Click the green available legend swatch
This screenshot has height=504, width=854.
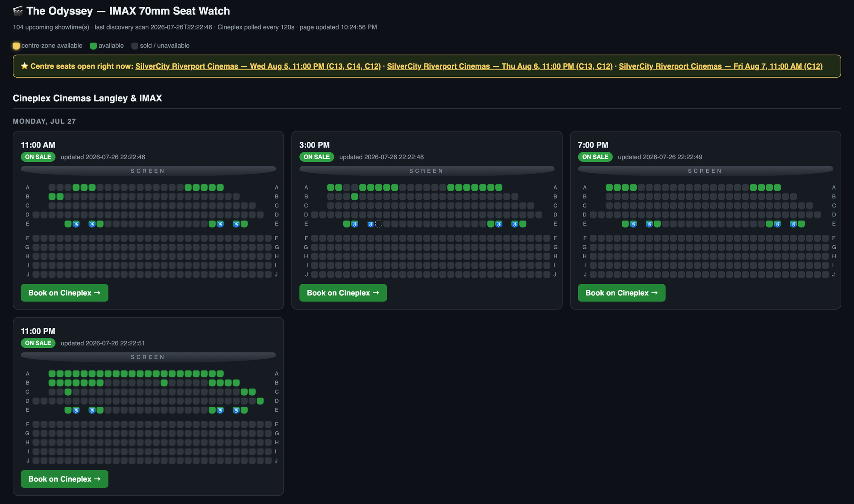click(93, 46)
